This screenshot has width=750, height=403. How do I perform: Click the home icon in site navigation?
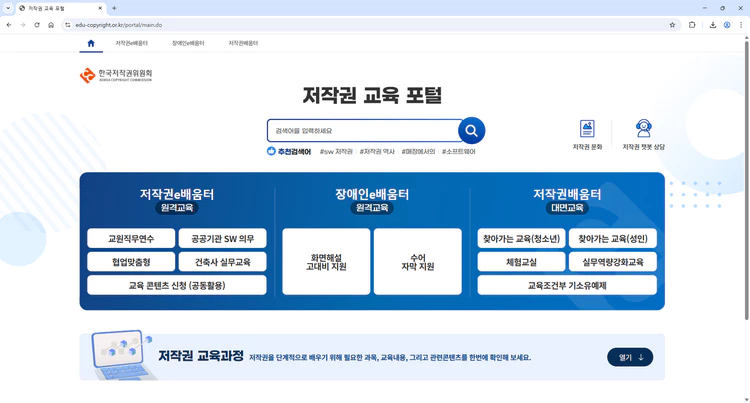click(x=91, y=44)
